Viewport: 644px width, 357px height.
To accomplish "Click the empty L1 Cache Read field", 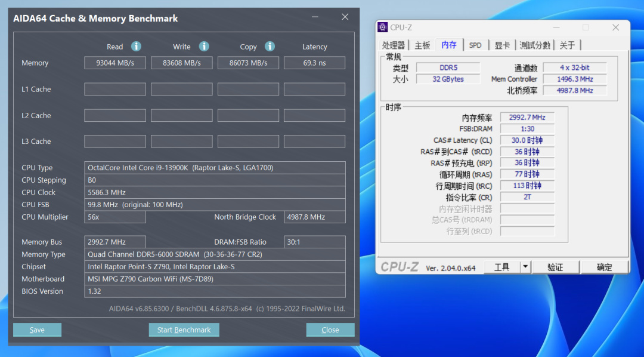I will pyautogui.click(x=115, y=90).
